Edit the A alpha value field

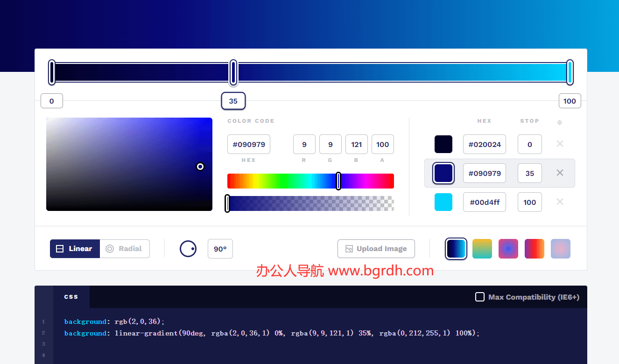tap(383, 144)
